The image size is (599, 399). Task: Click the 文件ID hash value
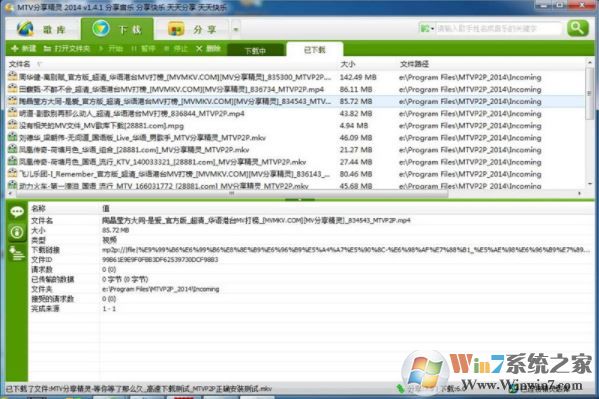click(160, 260)
